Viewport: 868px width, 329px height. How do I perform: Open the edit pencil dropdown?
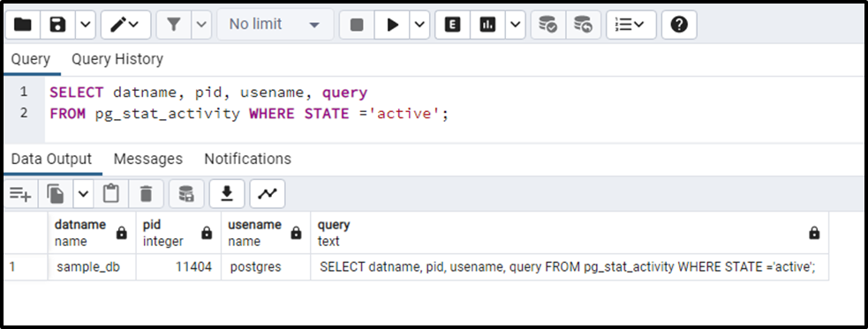[x=125, y=25]
